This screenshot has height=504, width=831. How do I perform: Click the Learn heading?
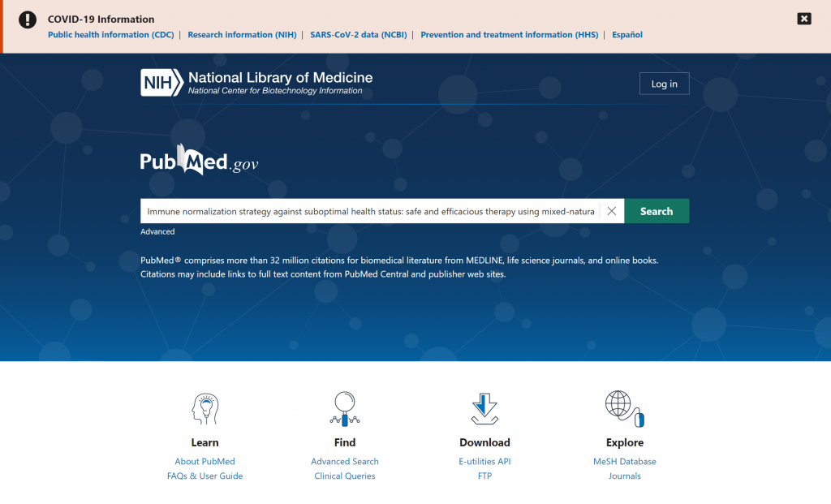205,442
